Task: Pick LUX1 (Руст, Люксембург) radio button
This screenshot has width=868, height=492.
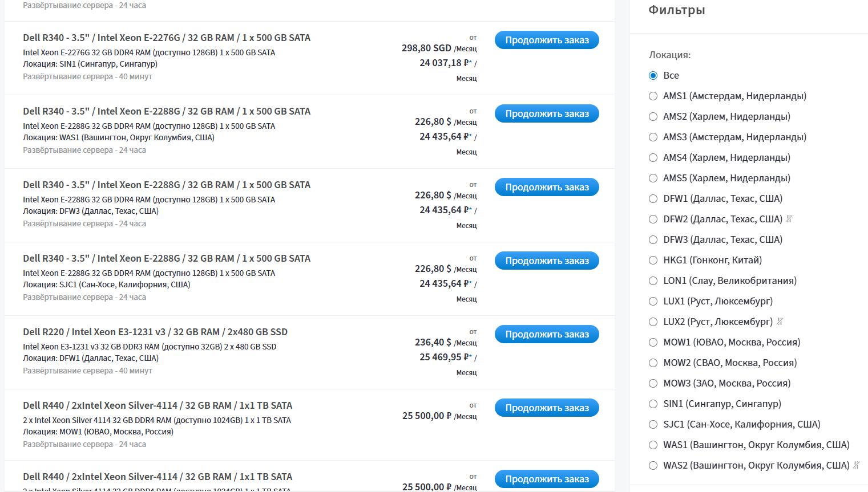Action: [653, 302]
